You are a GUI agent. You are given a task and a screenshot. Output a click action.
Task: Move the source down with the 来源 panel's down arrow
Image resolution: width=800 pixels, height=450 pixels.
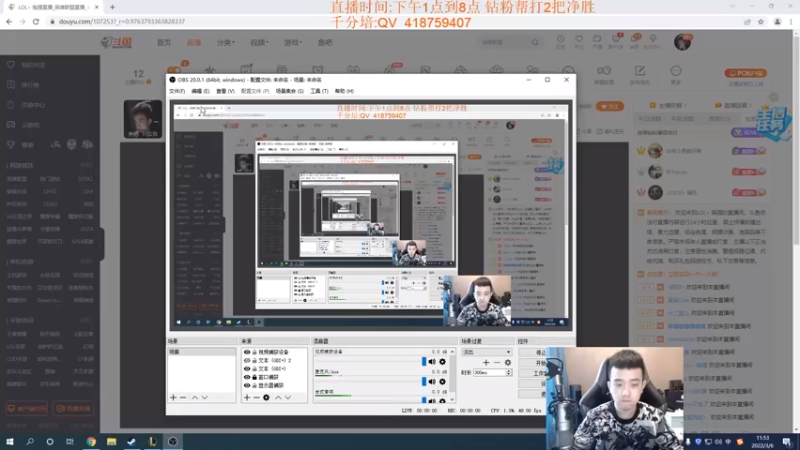288,397
